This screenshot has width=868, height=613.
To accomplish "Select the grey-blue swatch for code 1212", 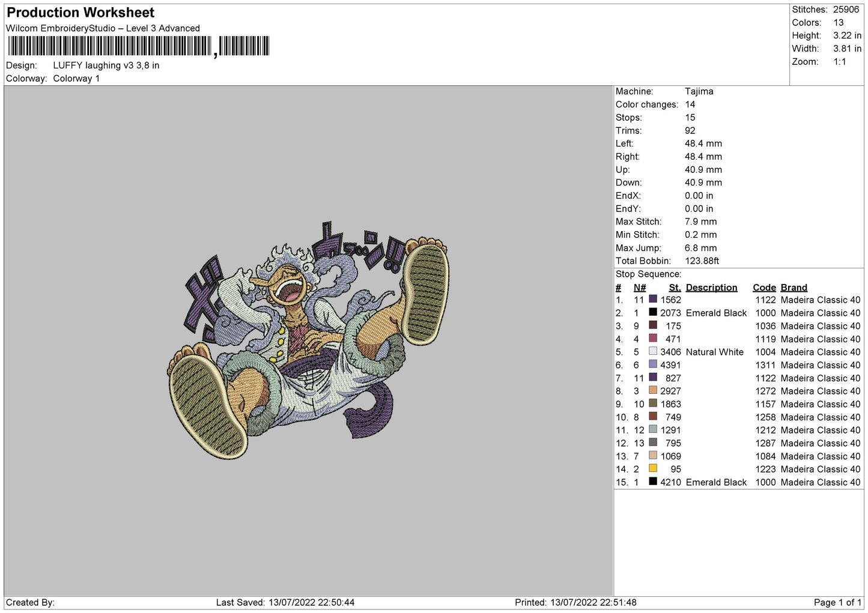I will pyautogui.click(x=653, y=429).
